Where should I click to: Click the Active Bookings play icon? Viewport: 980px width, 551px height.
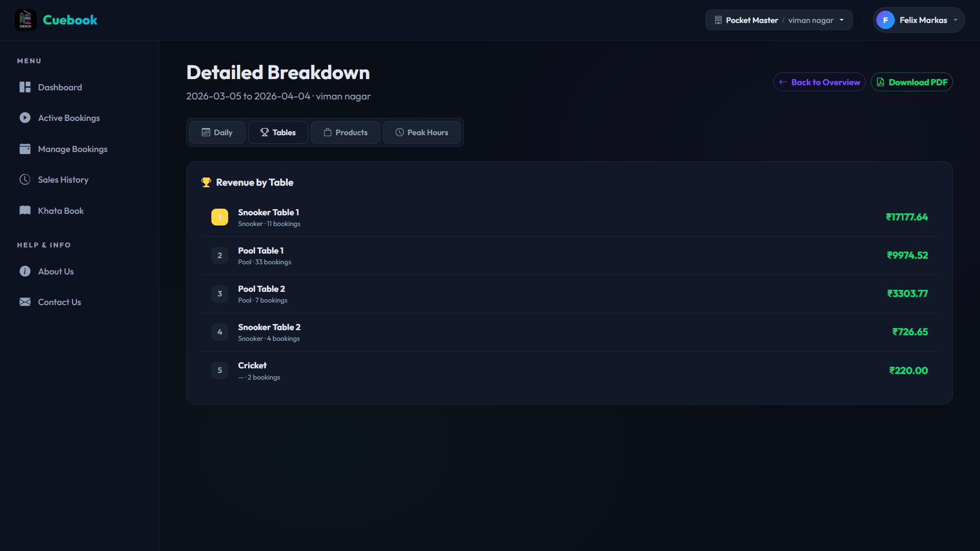point(25,118)
